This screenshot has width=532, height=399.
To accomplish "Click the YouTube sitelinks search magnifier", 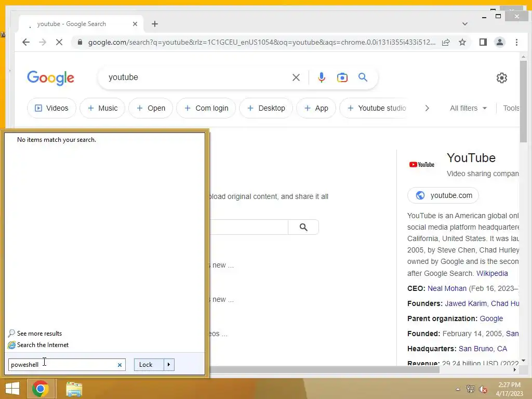I will click(x=303, y=227).
